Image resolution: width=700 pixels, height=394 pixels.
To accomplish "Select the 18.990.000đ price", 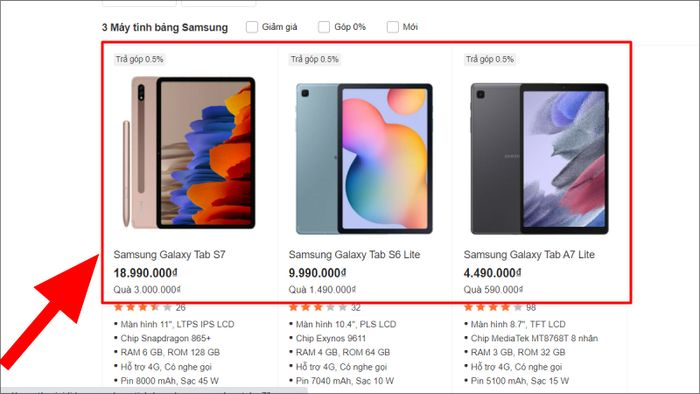I will pyautogui.click(x=146, y=273).
